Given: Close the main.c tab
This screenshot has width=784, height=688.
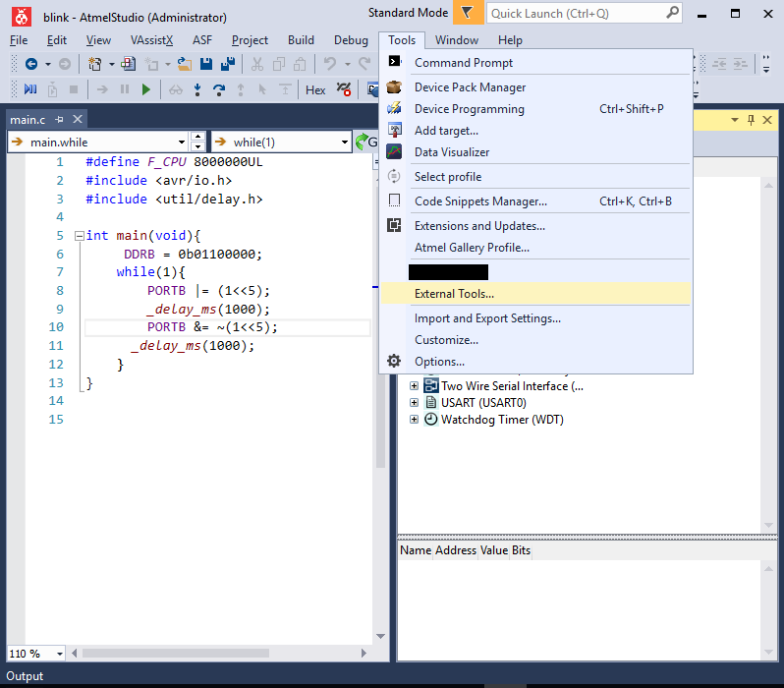Looking at the screenshot, I should tap(78, 119).
